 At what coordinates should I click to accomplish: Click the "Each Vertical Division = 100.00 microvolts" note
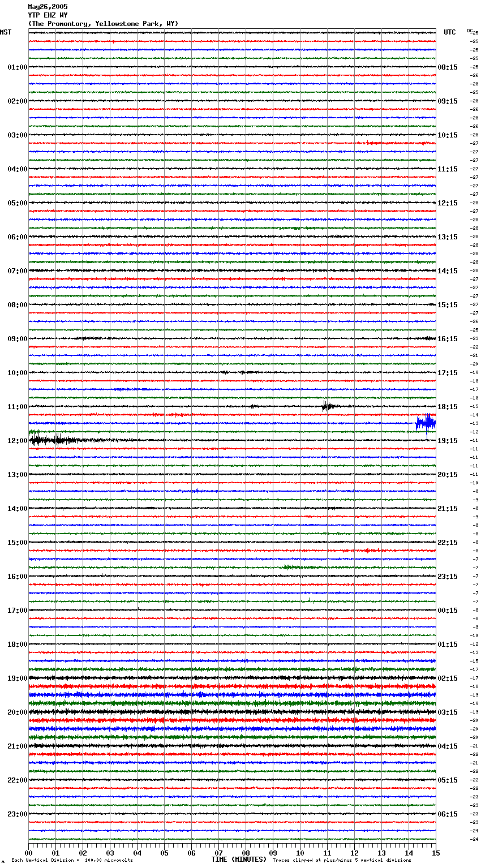pyautogui.click(x=72, y=861)
